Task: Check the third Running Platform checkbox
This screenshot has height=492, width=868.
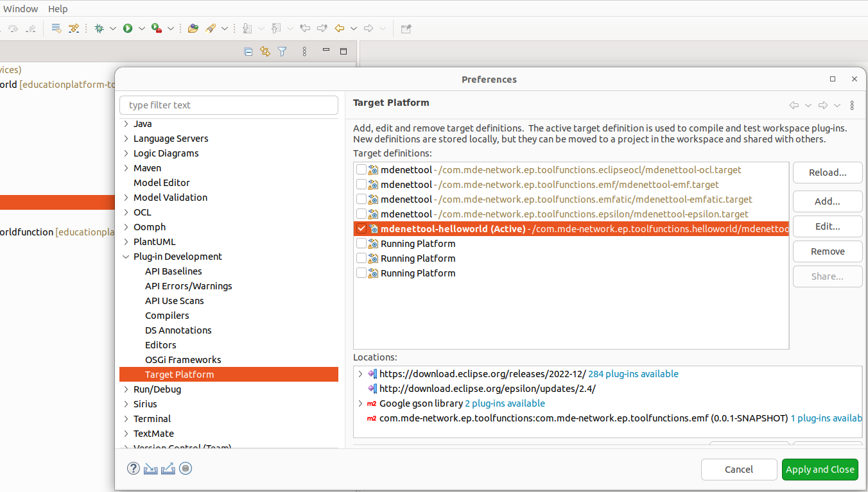Action: 361,273
